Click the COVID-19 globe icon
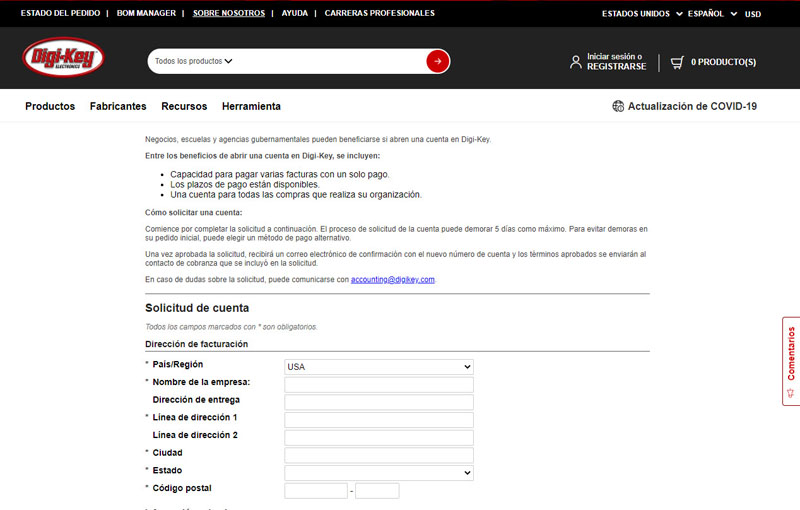Screen dimensions: 800x510 pos(618,106)
